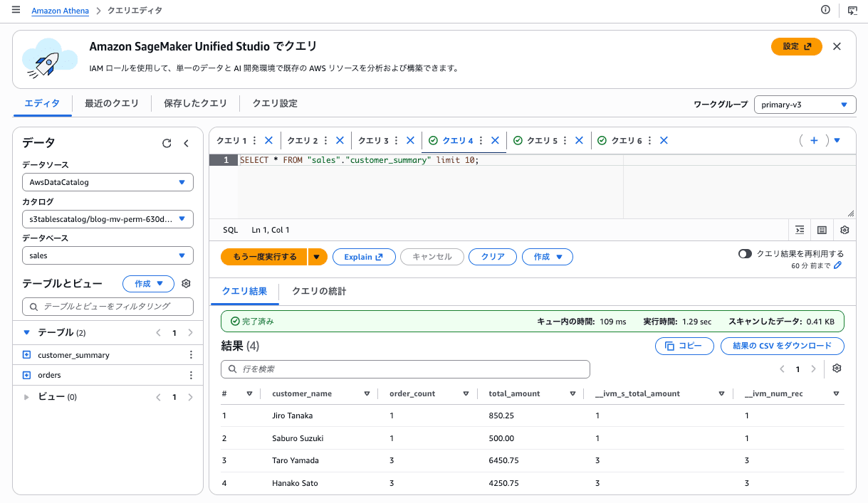Toggle クエリ結果を再利用する switch
The width and height of the screenshot is (868, 503).
tap(746, 254)
